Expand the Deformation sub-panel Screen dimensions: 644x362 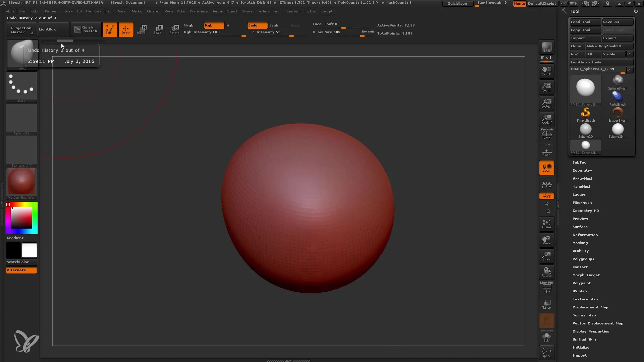[585, 234]
